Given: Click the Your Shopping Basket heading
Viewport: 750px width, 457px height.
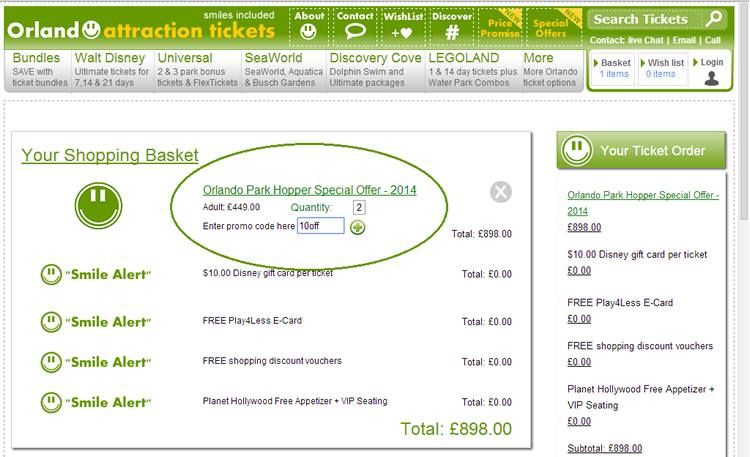Looking at the screenshot, I should (110, 155).
